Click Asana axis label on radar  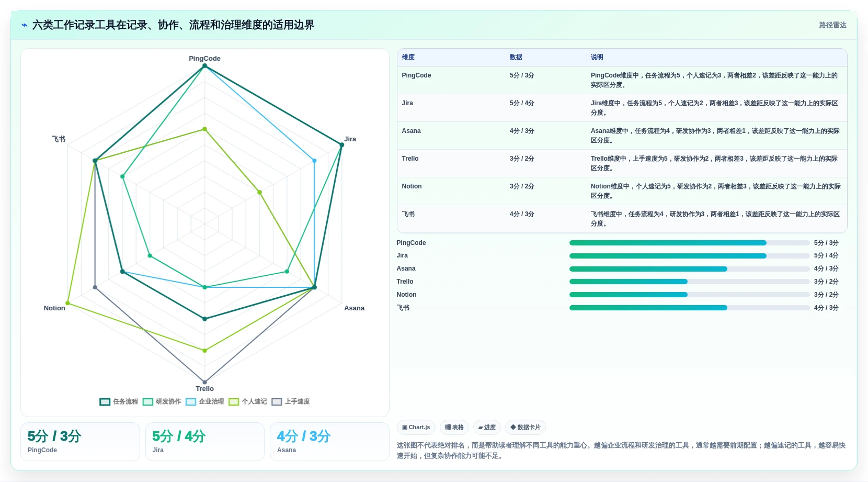(354, 308)
